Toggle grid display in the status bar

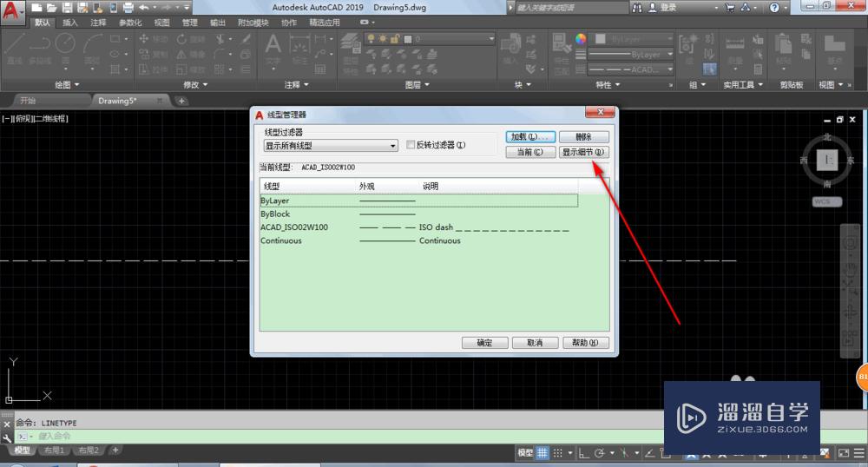(542, 453)
